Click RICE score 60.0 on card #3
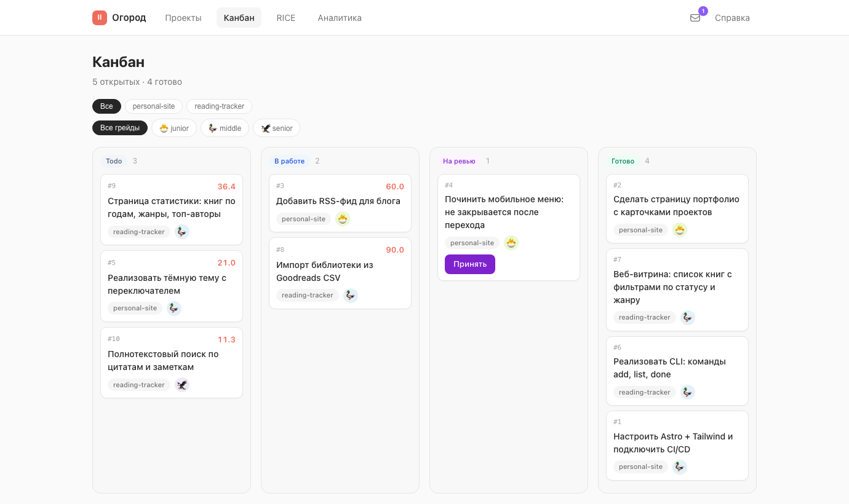This screenshot has height=504, width=849. click(395, 186)
